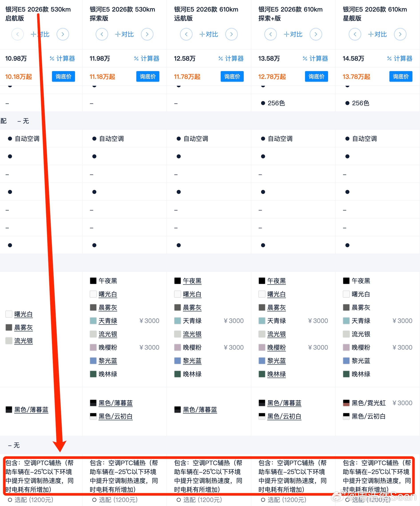
Task: Select 黑色/薄暮蓝 interior in 启航版 column
Action: click(27, 410)
